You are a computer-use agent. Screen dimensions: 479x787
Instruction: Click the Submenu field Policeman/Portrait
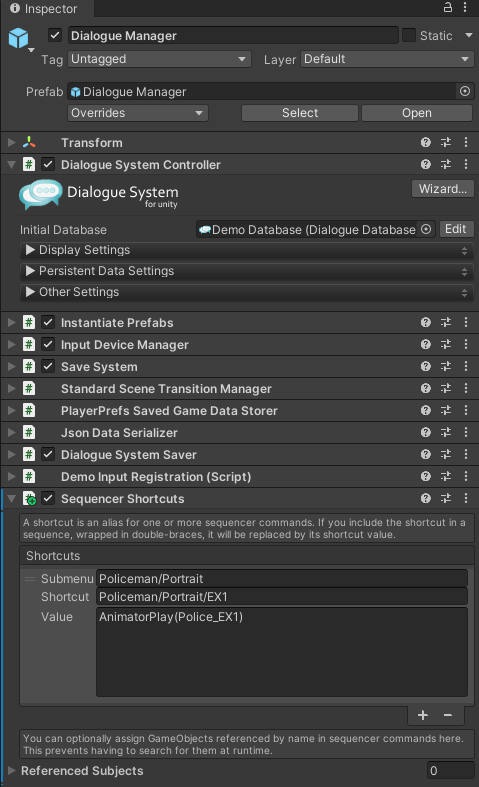coord(282,579)
